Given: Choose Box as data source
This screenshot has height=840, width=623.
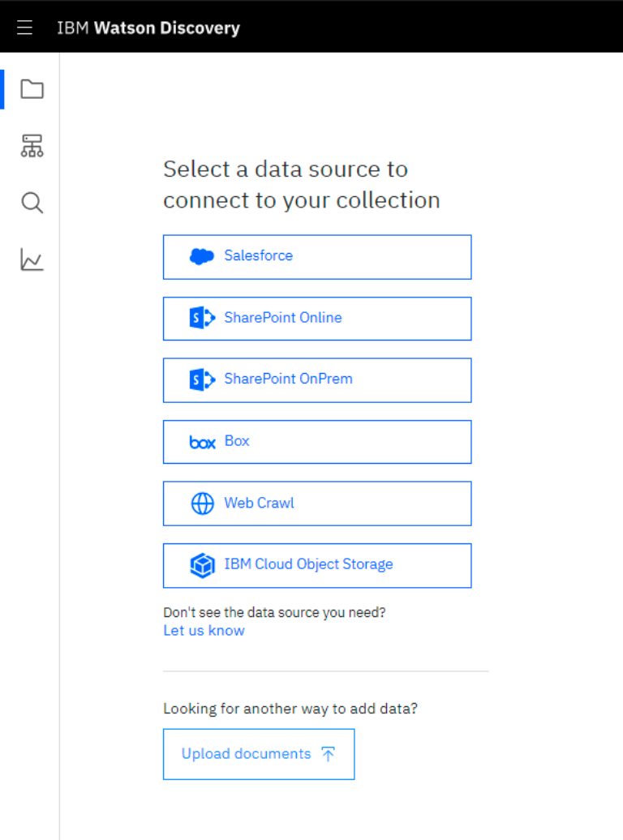Looking at the screenshot, I should (x=317, y=441).
